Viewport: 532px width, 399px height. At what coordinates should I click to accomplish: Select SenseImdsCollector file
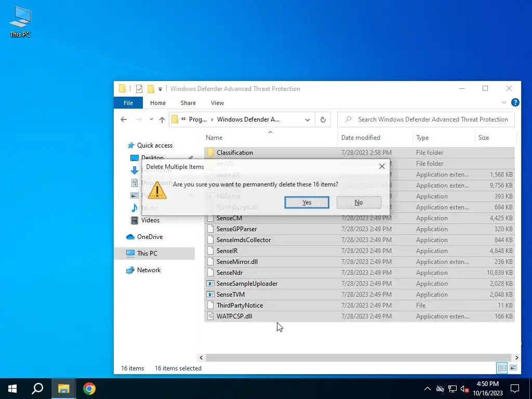pos(244,240)
